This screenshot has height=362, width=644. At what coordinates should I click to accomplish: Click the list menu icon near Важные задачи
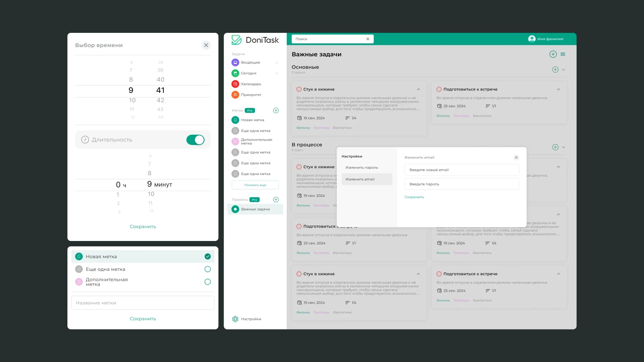[x=563, y=54]
